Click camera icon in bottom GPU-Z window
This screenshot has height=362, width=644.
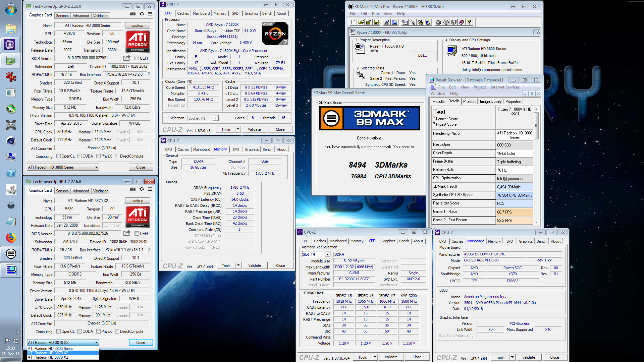click(133, 189)
